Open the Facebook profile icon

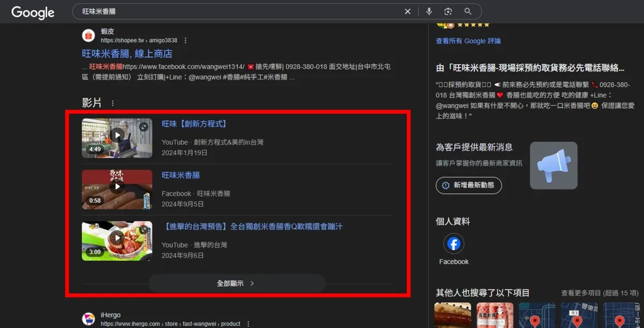coord(454,244)
